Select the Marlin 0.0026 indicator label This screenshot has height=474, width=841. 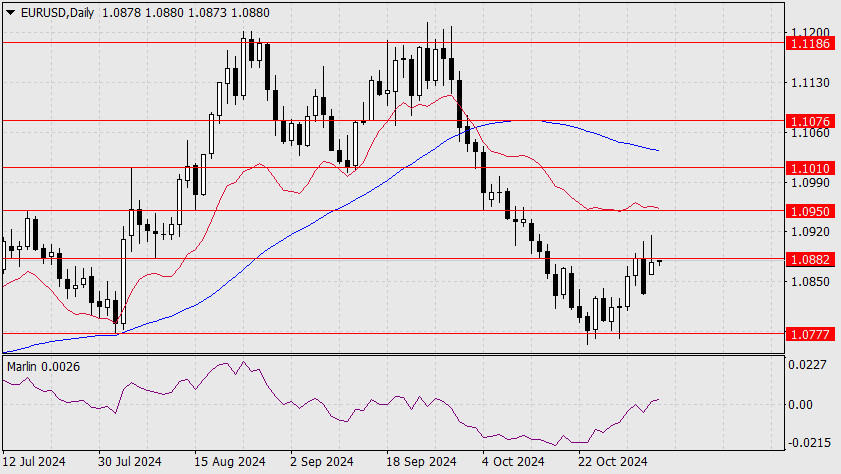(x=43, y=367)
